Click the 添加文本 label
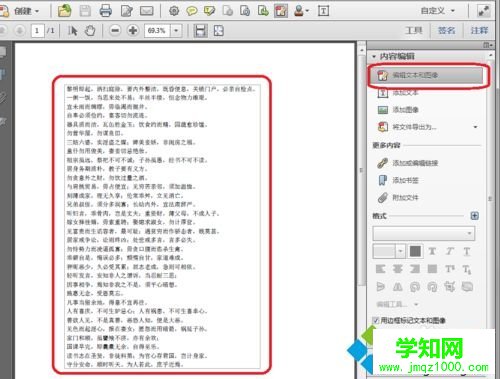 (x=405, y=93)
